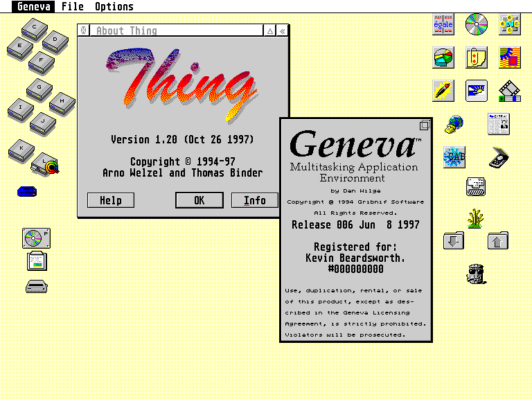Click the 'by Dan Wilga' text

point(355,190)
